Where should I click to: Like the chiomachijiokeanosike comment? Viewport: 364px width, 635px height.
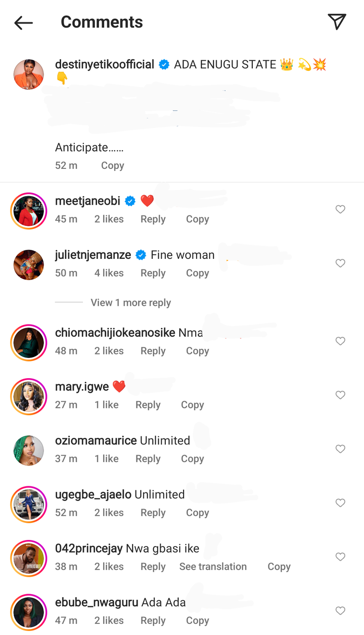[340, 341]
